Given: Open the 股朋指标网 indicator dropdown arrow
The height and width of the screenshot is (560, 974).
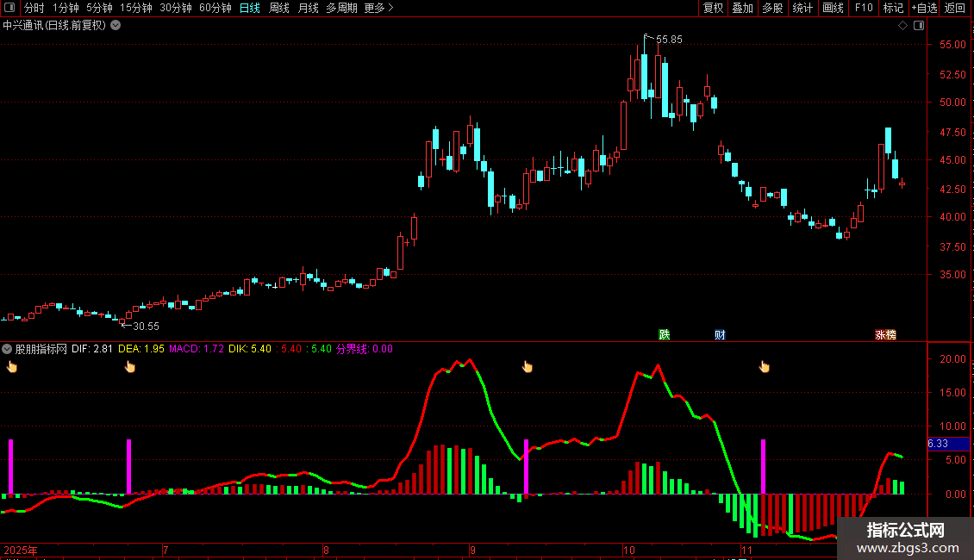Looking at the screenshot, I should tap(7, 349).
